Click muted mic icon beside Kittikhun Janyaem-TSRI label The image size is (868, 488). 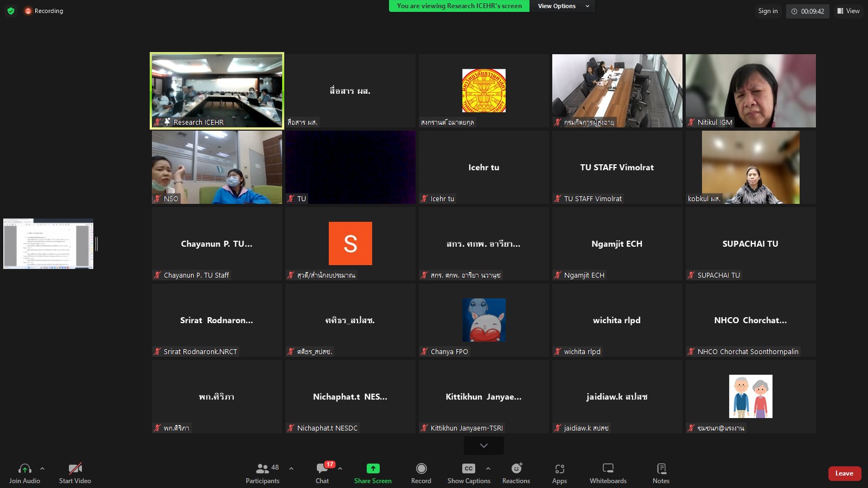pos(424,428)
